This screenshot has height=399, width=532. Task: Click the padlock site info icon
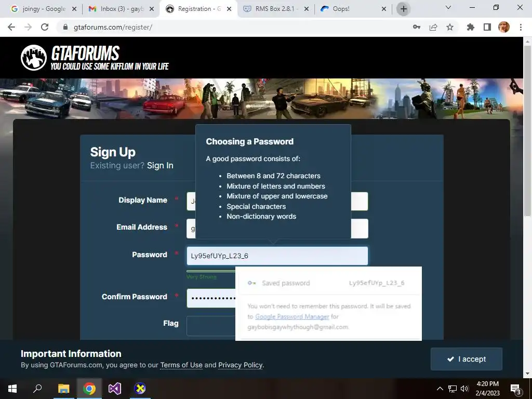(x=65, y=27)
